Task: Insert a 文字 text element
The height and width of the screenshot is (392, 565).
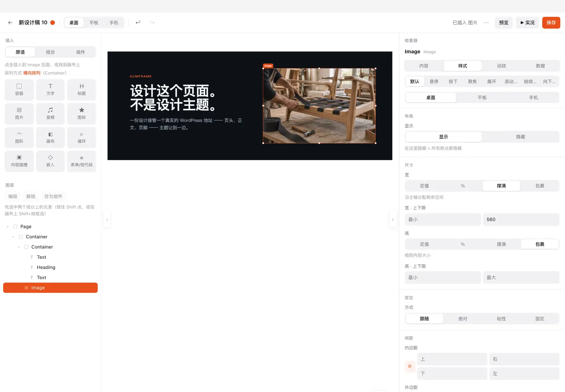Action: click(50, 90)
